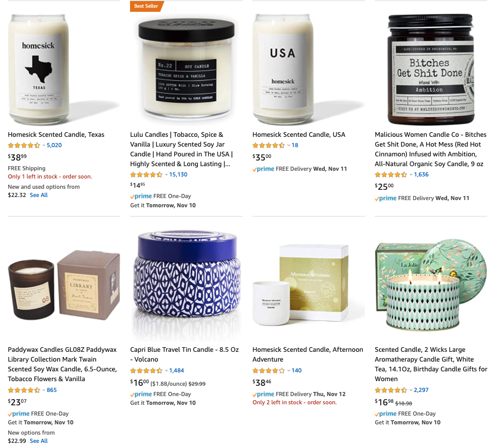Click star rating of Paddywax Library candle
The image size is (498, 448).
[24, 390]
